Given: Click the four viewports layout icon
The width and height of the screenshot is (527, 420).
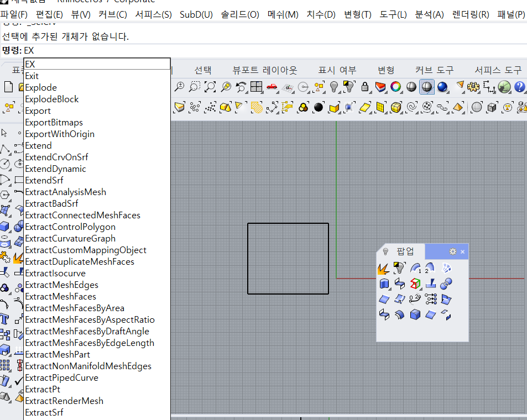Looking at the screenshot, I should point(257,87).
